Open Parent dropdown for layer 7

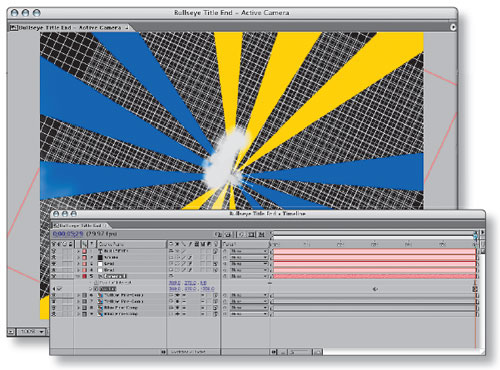tap(249, 301)
